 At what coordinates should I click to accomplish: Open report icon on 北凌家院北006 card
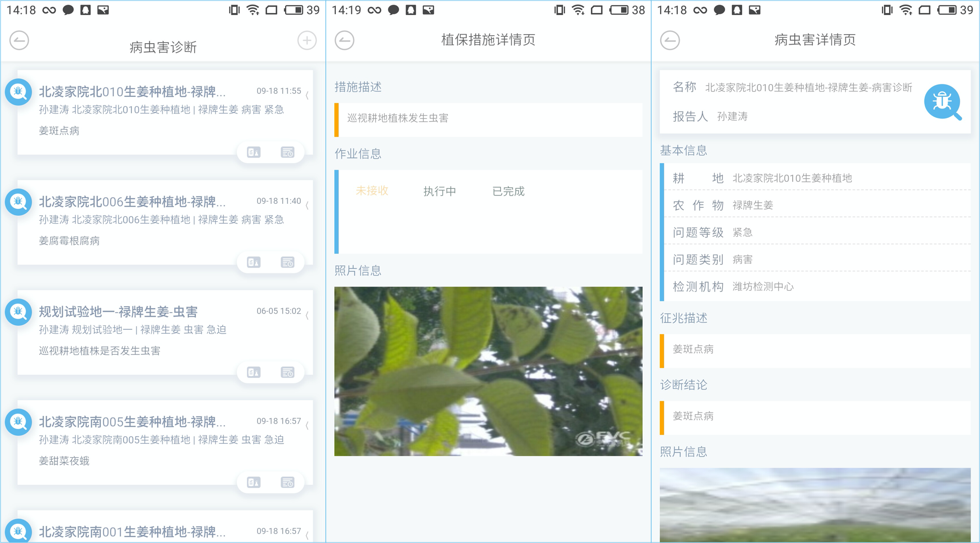pyautogui.click(x=254, y=262)
